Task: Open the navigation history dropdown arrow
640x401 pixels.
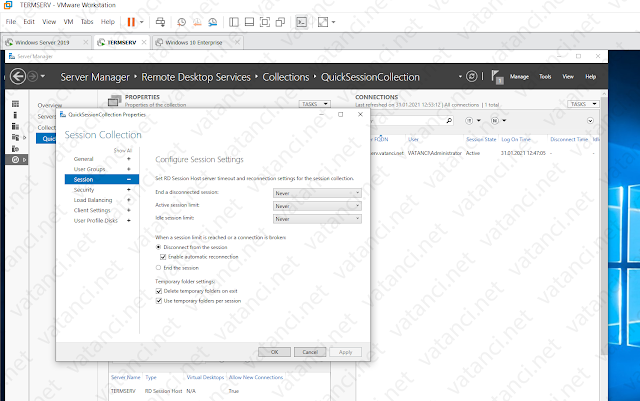Action: pos(42,76)
